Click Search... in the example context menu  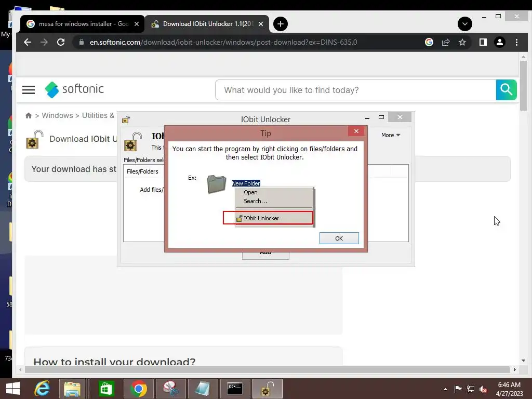tap(255, 201)
